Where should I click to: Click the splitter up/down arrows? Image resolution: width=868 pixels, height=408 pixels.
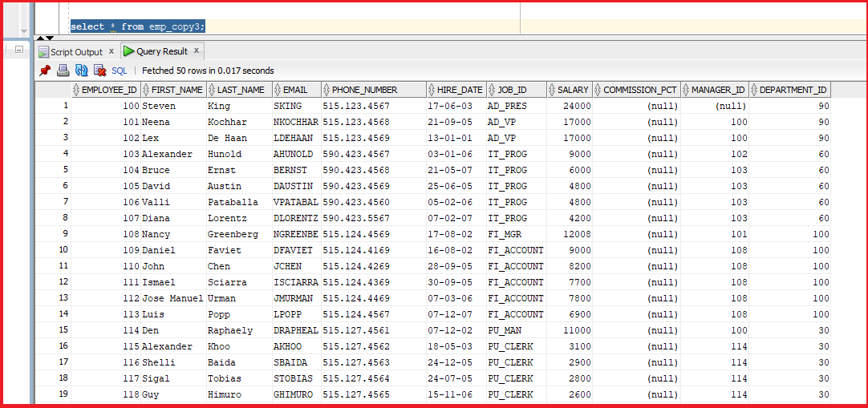point(45,38)
